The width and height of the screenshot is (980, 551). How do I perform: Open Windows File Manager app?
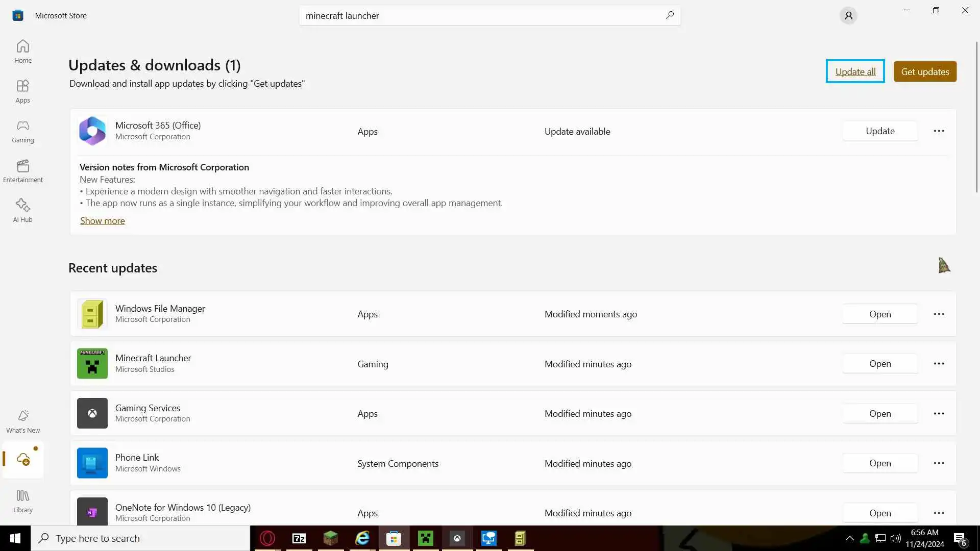(x=879, y=314)
